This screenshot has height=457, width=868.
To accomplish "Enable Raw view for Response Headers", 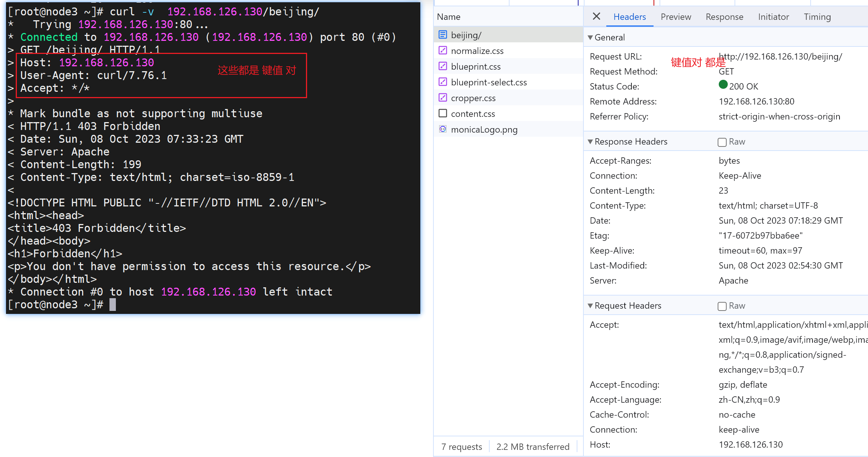I will point(722,142).
